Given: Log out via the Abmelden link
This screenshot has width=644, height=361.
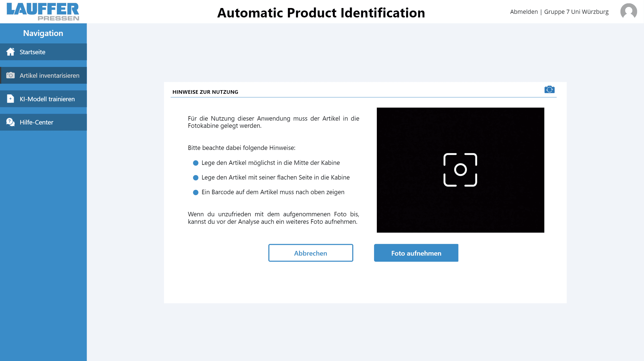Looking at the screenshot, I should [x=524, y=12].
